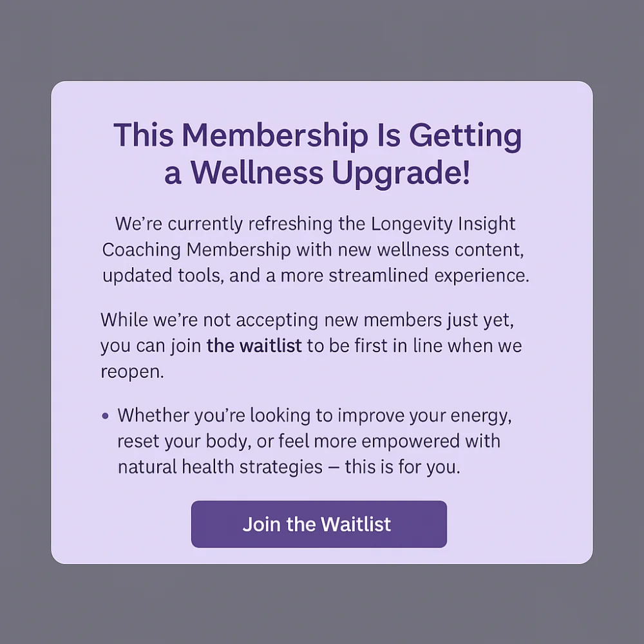Click the "a Wellness Upgrade!" heading line

click(x=317, y=173)
